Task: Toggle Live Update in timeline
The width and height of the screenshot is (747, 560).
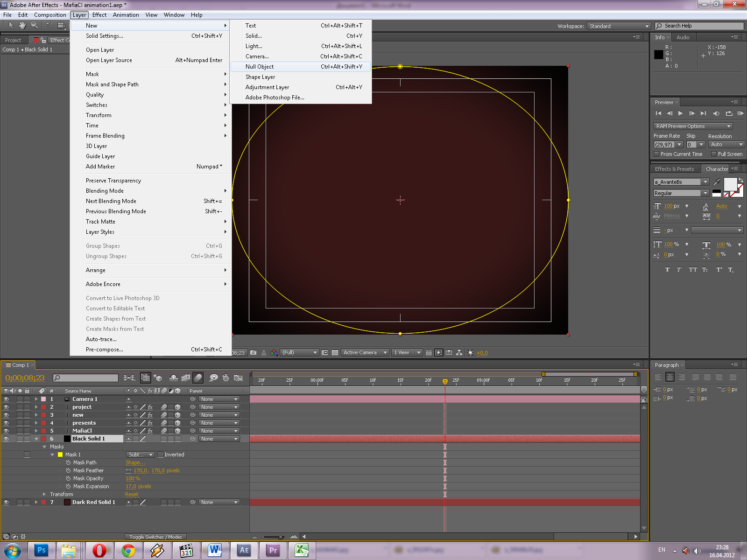Action: (x=146, y=378)
